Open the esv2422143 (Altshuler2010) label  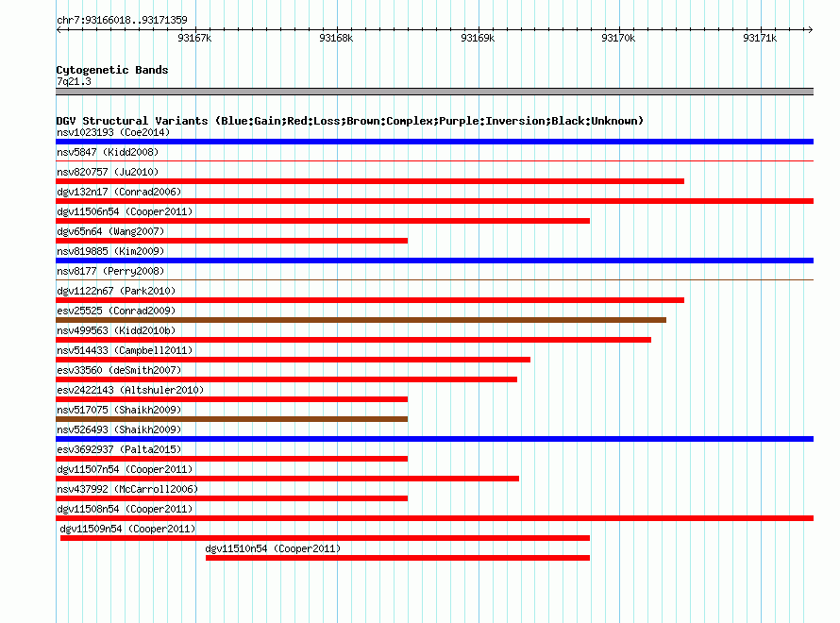click(130, 390)
